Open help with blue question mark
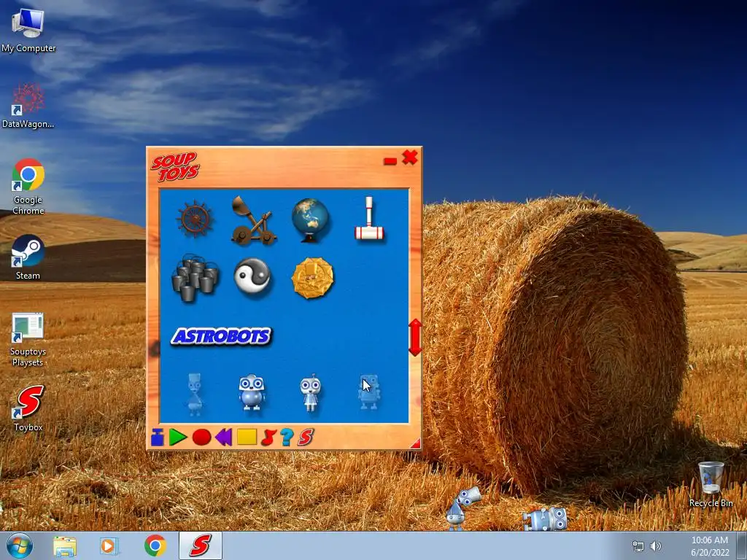This screenshot has height=560, width=747. (286, 437)
